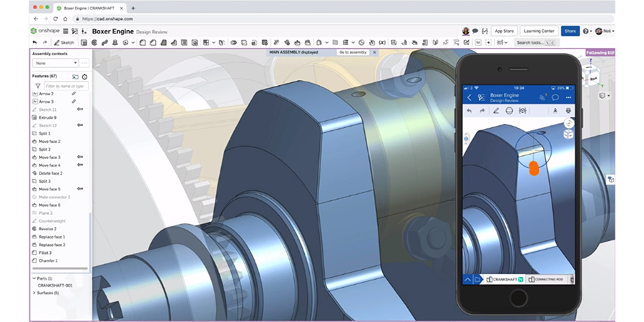This screenshot has height=322, width=644.
Task: Open the Onshape hamburger menu
Action: (66, 31)
